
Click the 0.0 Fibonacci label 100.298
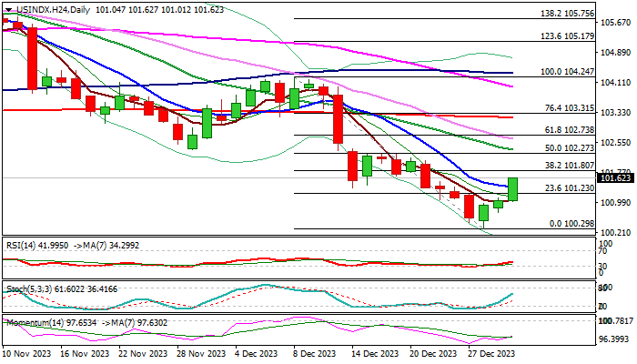pos(571,224)
